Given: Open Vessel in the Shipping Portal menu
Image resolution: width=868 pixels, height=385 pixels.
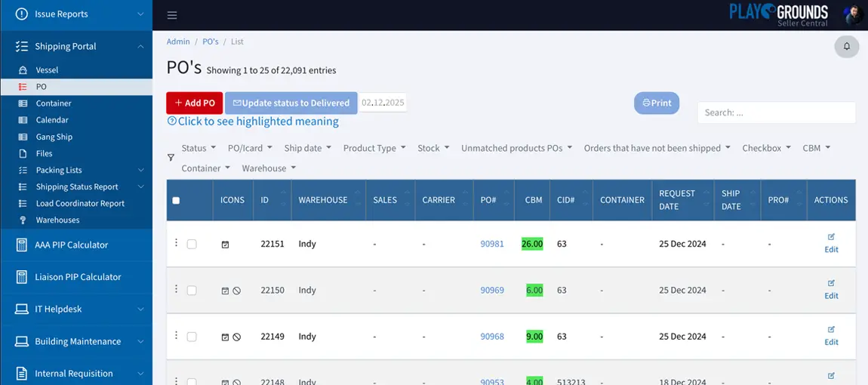Looking at the screenshot, I should pyautogui.click(x=47, y=70).
